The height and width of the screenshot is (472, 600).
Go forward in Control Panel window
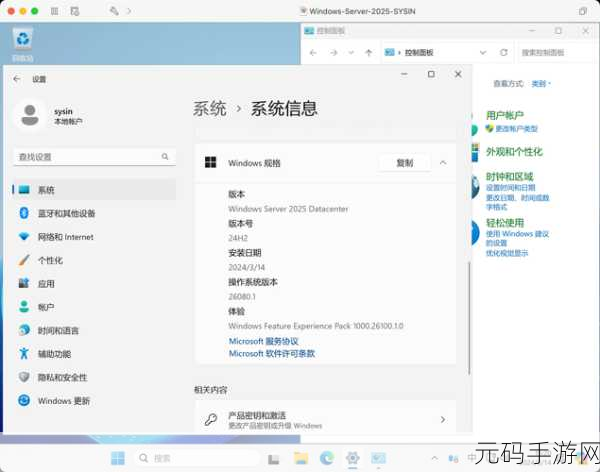(x=334, y=52)
